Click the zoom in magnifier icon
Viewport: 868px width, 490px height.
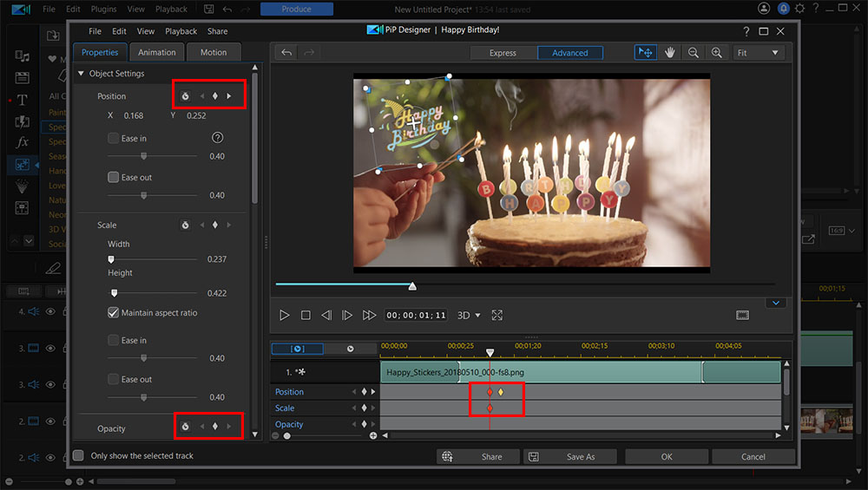(716, 53)
